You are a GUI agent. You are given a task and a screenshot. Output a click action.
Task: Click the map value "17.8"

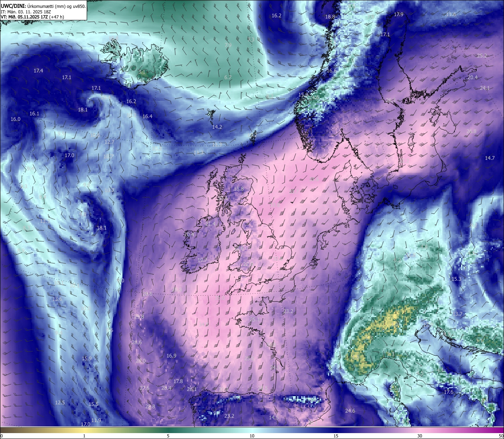click(x=178, y=382)
